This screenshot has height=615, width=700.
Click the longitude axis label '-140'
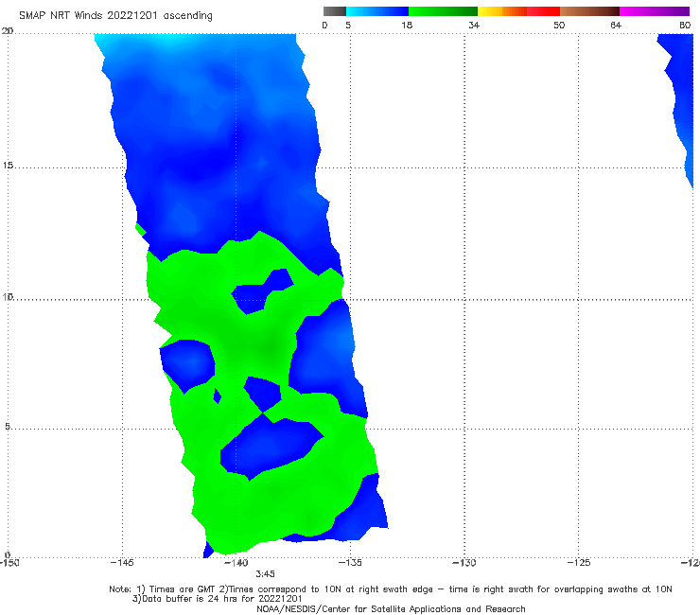click(236, 562)
